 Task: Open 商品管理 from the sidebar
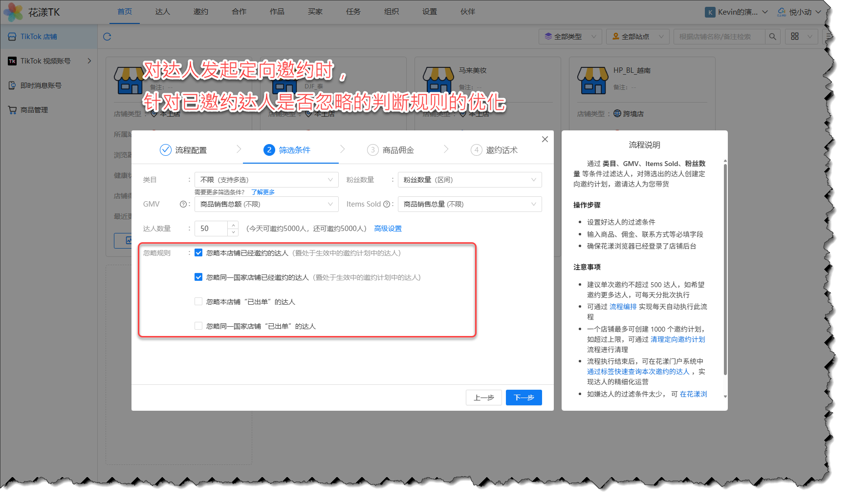coord(34,110)
